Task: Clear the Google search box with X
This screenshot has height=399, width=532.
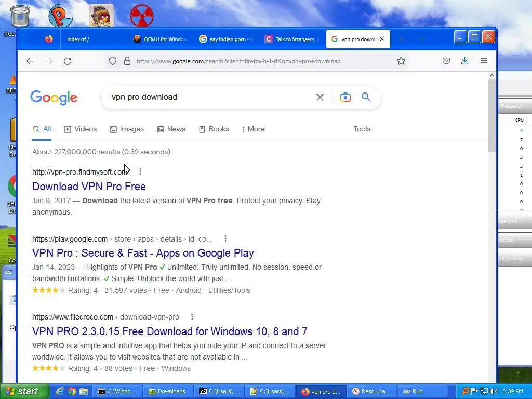Action: point(320,97)
